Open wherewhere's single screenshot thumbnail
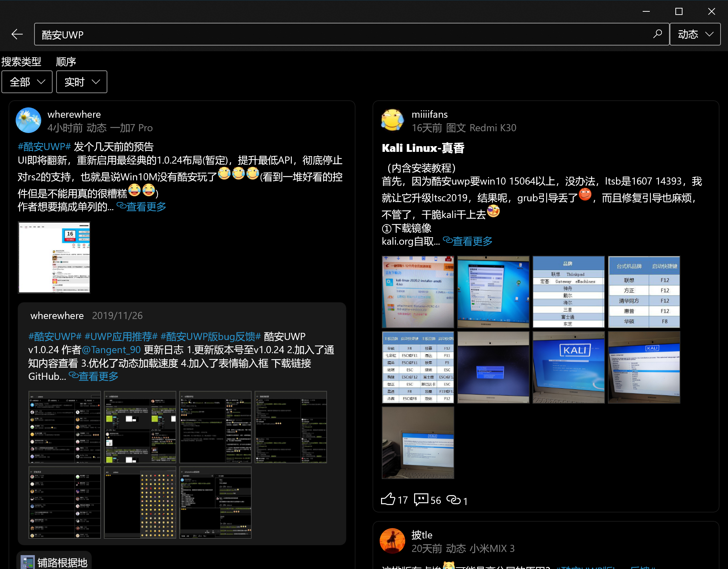The image size is (728, 569). click(x=54, y=257)
